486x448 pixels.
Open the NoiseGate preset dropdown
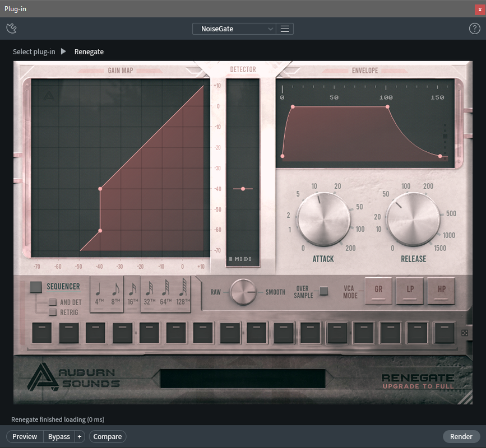234,29
